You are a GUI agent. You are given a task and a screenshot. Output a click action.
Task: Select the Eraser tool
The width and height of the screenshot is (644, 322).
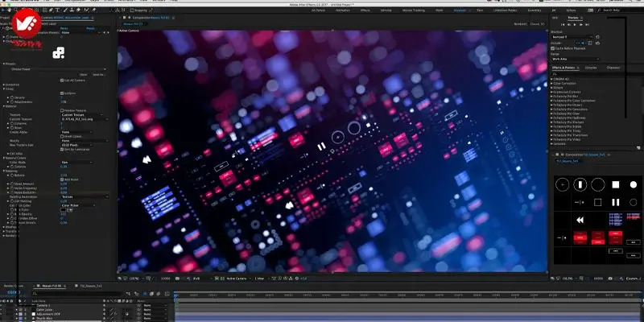(x=79, y=10)
